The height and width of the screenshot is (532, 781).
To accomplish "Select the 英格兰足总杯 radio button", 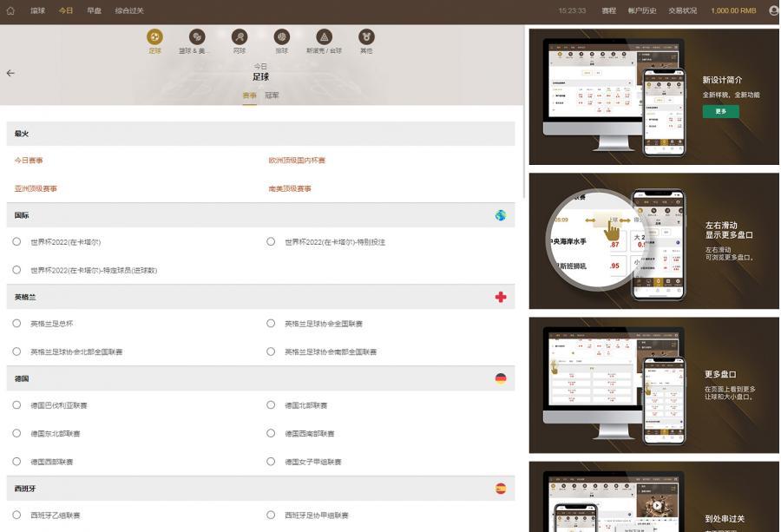I will pos(16,325).
